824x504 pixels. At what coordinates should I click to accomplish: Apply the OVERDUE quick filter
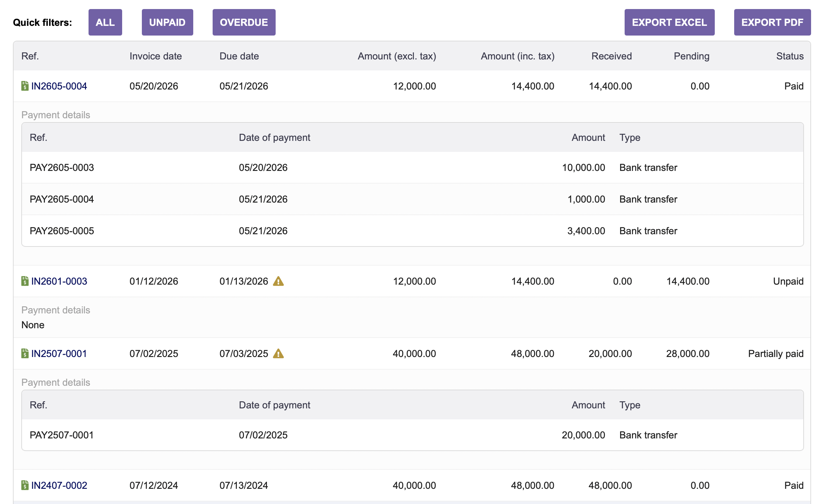tap(244, 22)
